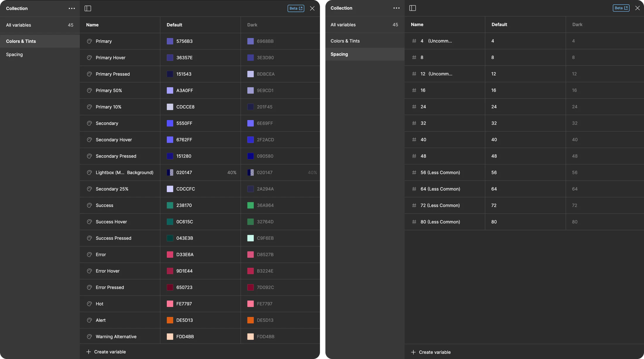Open Error default color swatch D33E6A
The width and height of the screenshot is (644, 359).
tap(170, 255)
